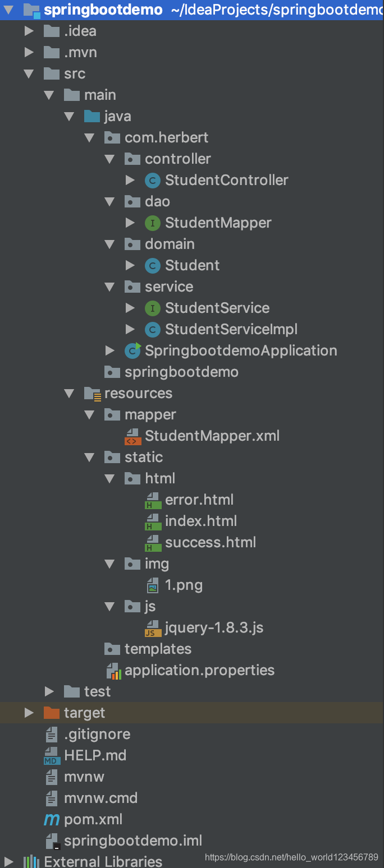Expand the .idea folder
The width and height of the screenshot is (384, 868).
coord(29,31)
